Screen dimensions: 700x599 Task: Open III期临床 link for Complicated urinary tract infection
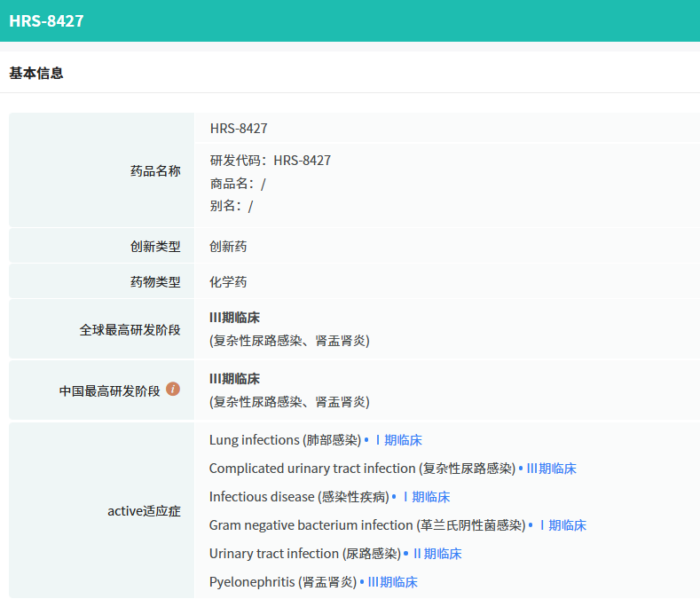point(551,469)
